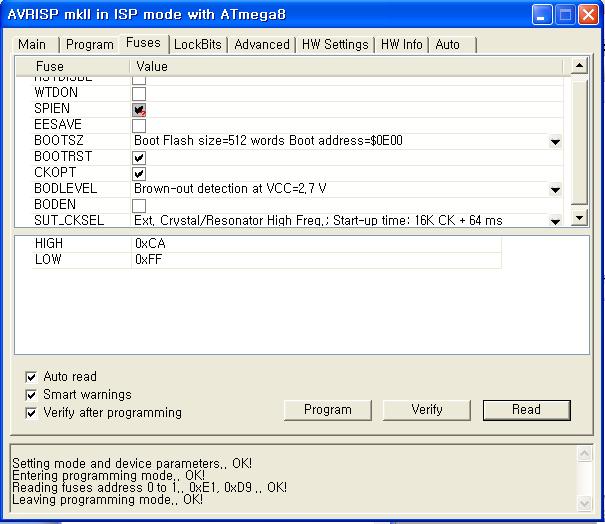Click the Program button
605x524 pixels.
pos(328,410)
